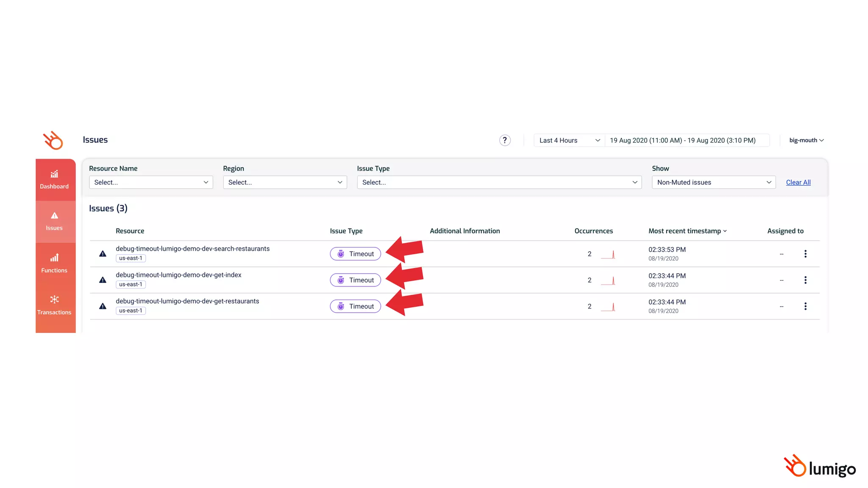Click the help question mark icon
This screenshot has height=488, width=868.
click(504, 140)
